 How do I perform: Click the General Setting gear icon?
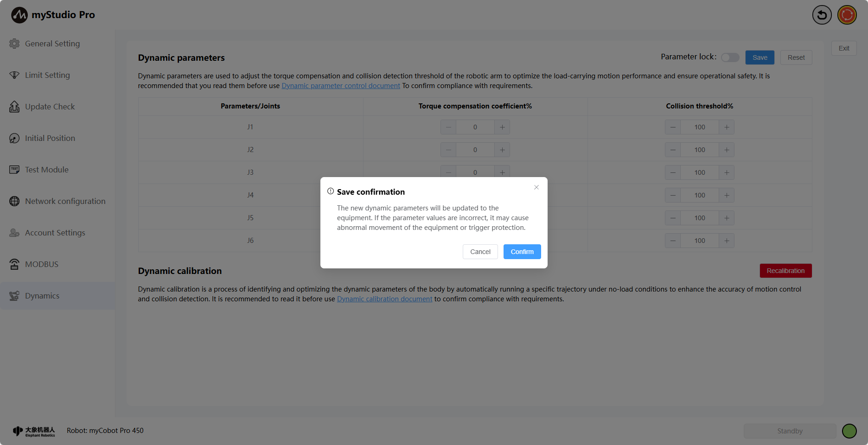click(14, 44)
